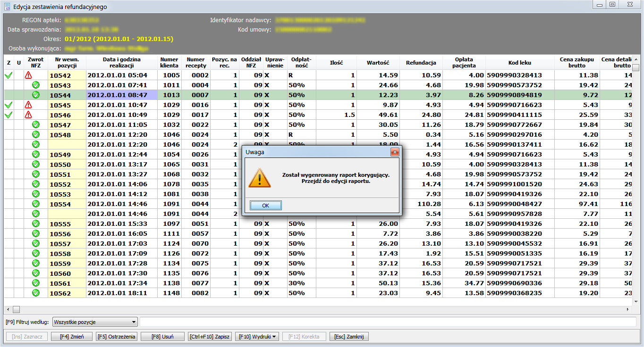Click the Opłata pacjenta column header
Image resolution: width=644 pixels, height=347 pixels.
464,62
